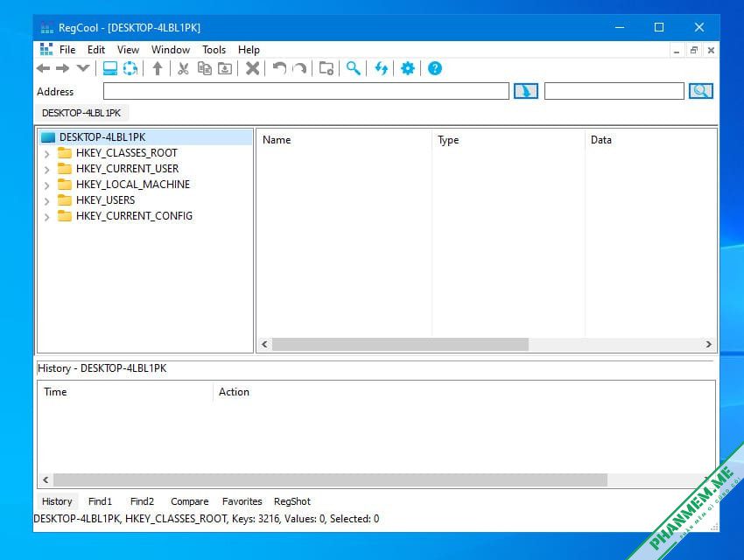Click History panel scroll left arrow

46,479
